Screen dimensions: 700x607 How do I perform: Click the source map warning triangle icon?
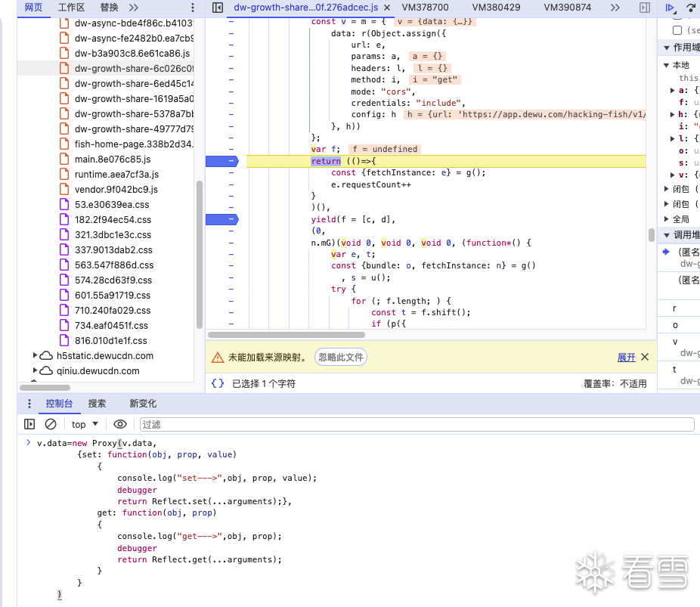coord(218,358)
